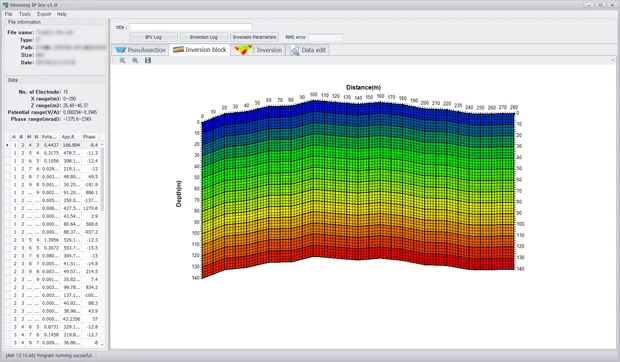This screenshot has height=362, width=620.
Task: Save the plot with the floppy disk icon
Action: pyautogui.click(x=148, y=60)
